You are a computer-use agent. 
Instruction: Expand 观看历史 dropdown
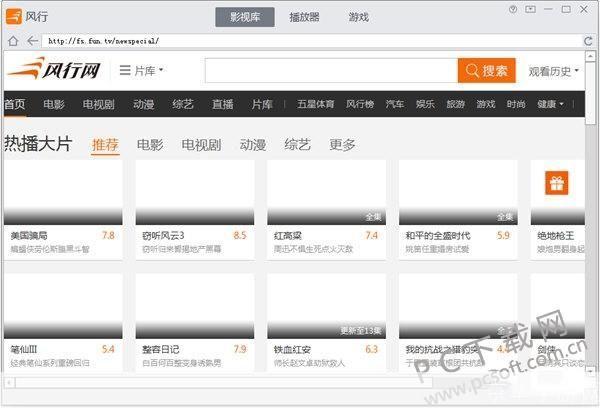[x=553, y=71]
